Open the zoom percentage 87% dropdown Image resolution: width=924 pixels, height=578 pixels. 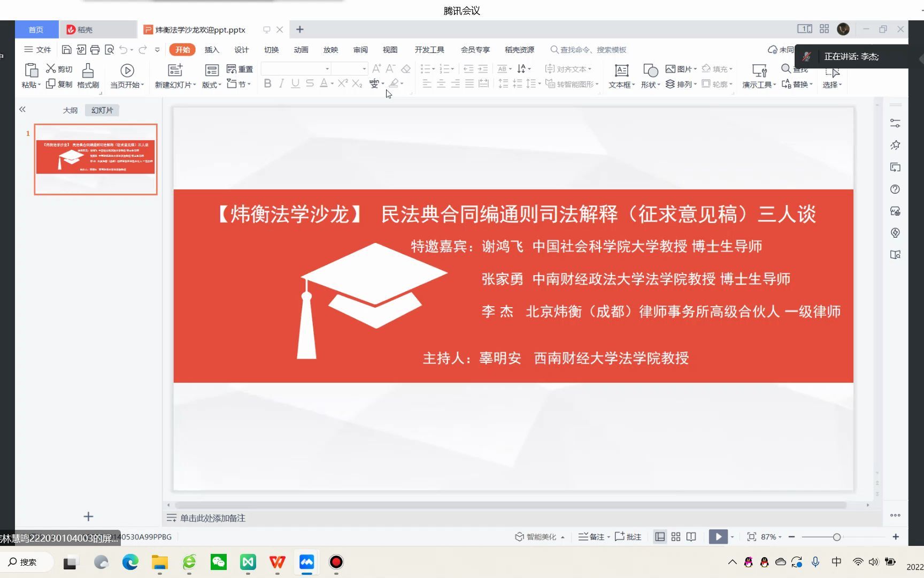tap(771, 537)
